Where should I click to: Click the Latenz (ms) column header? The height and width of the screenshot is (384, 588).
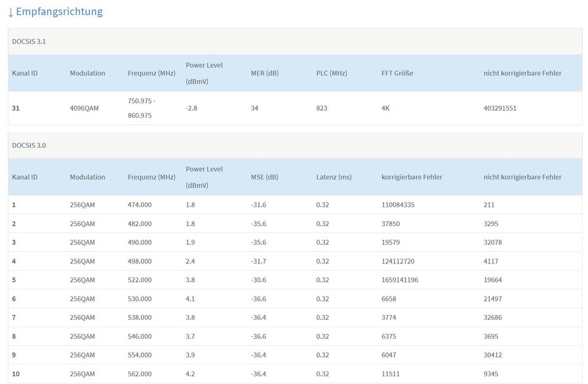coord(334,177)
